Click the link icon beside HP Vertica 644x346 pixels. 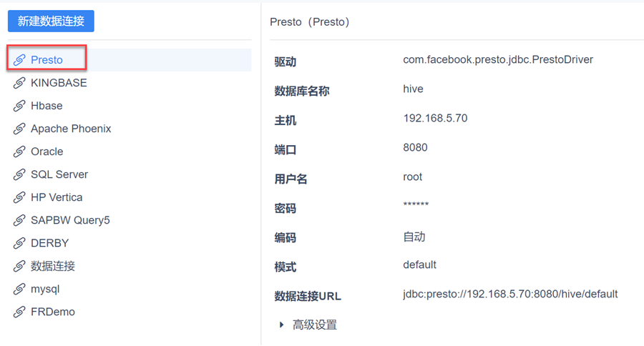pyautogui.click(x=20, y=197)
